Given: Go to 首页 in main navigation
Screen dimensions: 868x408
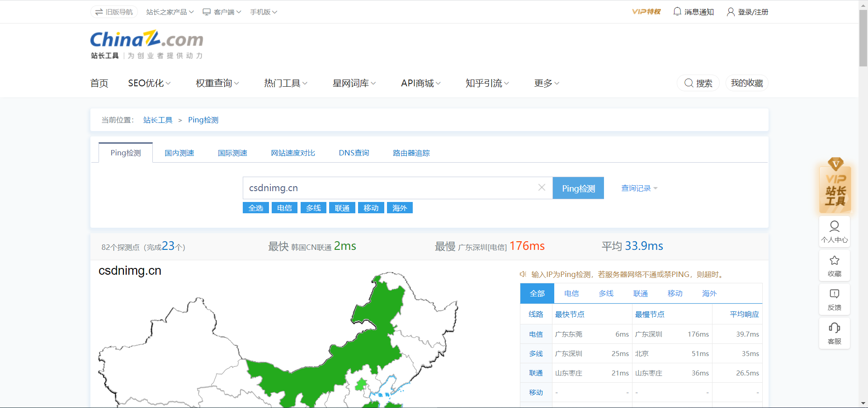Looking at the screenshot, I should click(99, 83).
